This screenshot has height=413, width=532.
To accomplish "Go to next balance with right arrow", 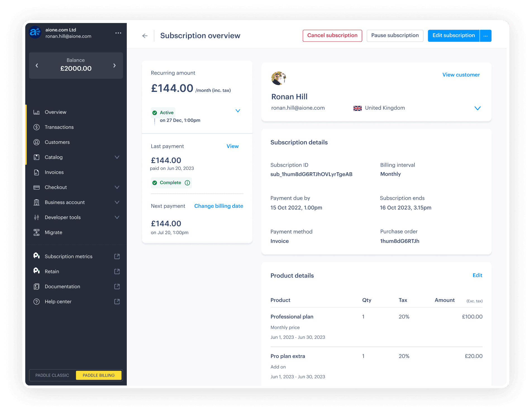I will [114, 65].
